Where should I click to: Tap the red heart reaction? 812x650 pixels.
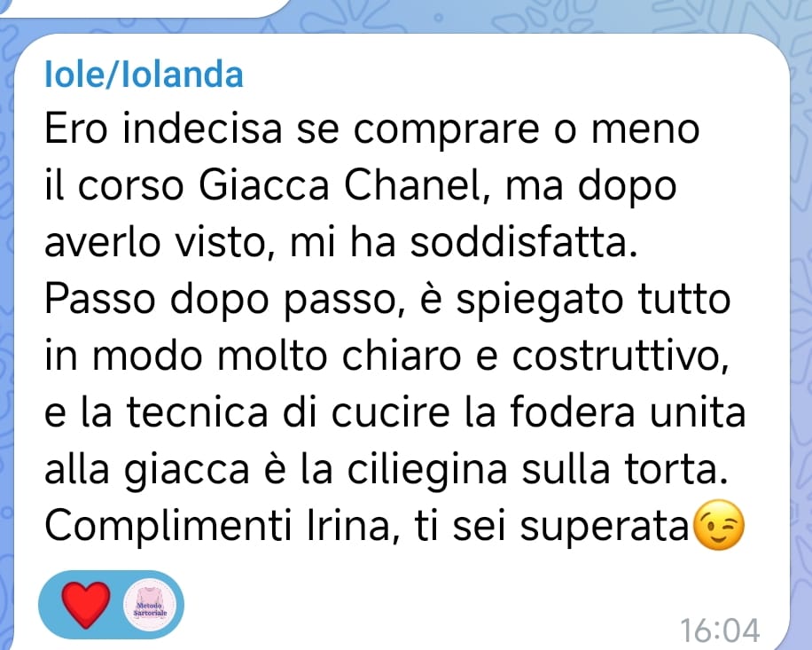pyautogui.click(x=85, y=605)
